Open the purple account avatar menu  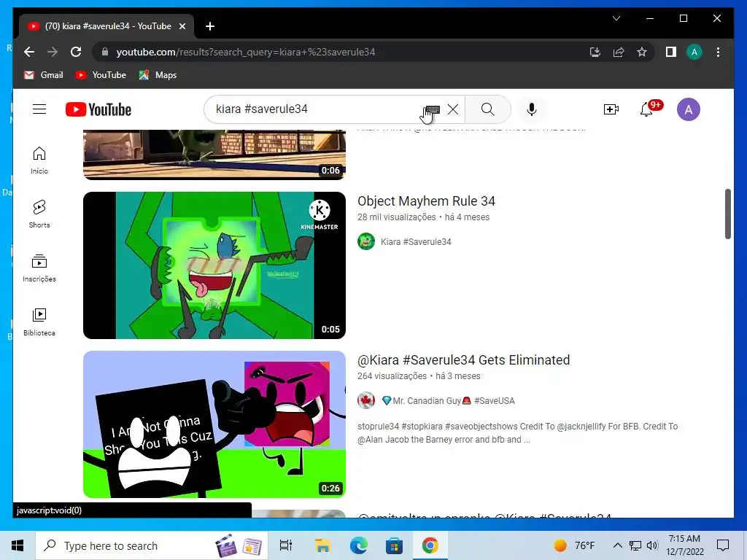(689, 109)
